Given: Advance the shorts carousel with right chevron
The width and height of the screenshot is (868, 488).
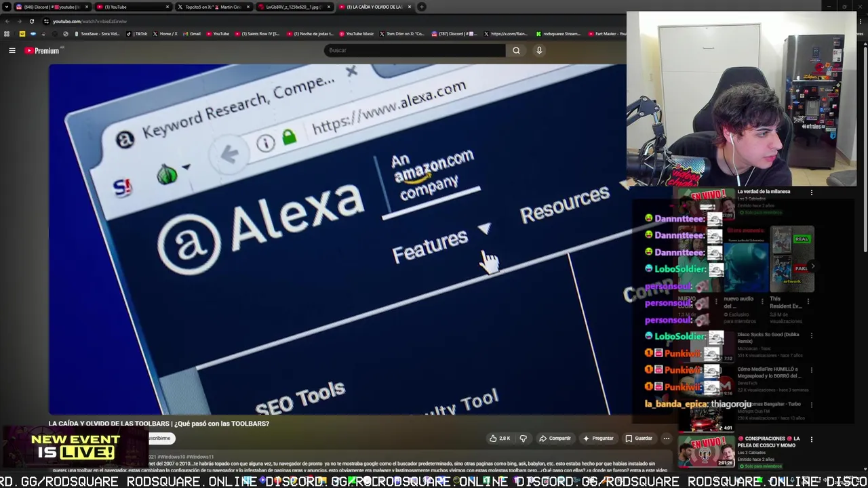Looking at the screenshot, I should coord(812,266).
